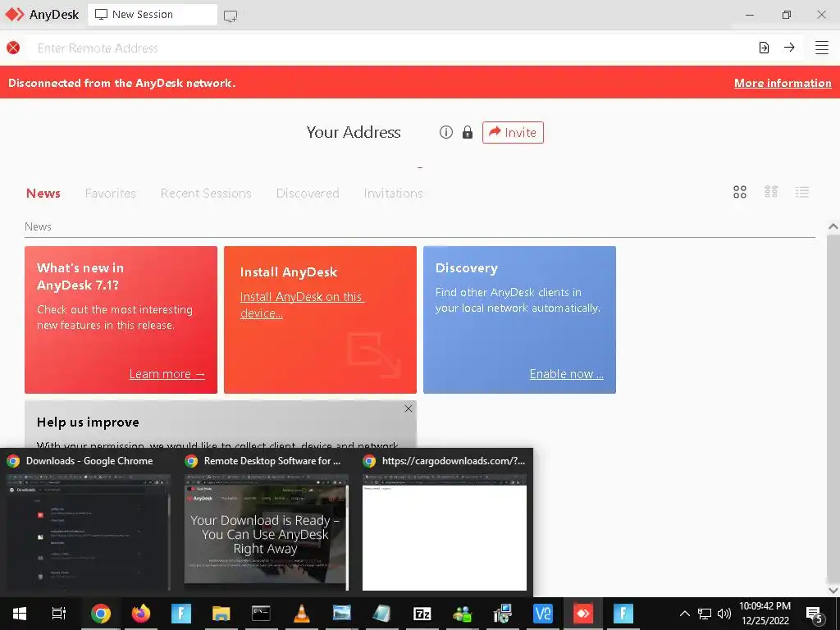This screenshot has height=630, width=840.
Task: Select the Favorites tab
Action: (x=111, y=194)
